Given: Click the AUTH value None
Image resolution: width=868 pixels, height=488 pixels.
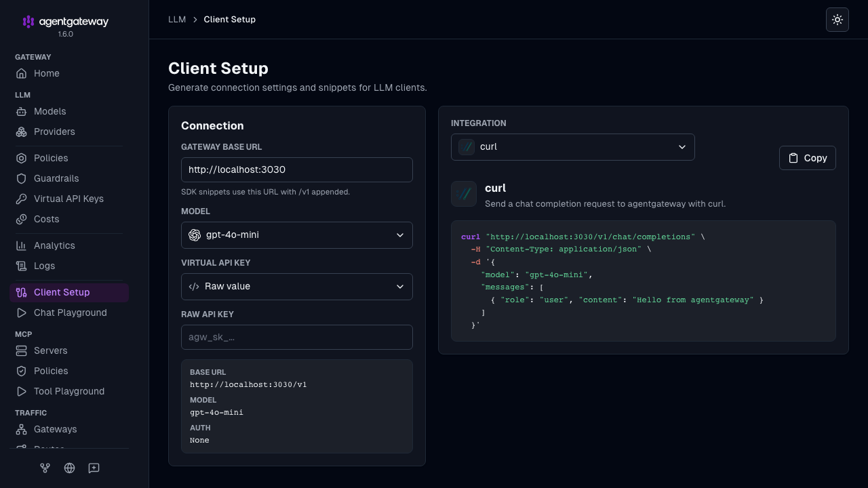Looking at the screenshot, I should point(199,440).
